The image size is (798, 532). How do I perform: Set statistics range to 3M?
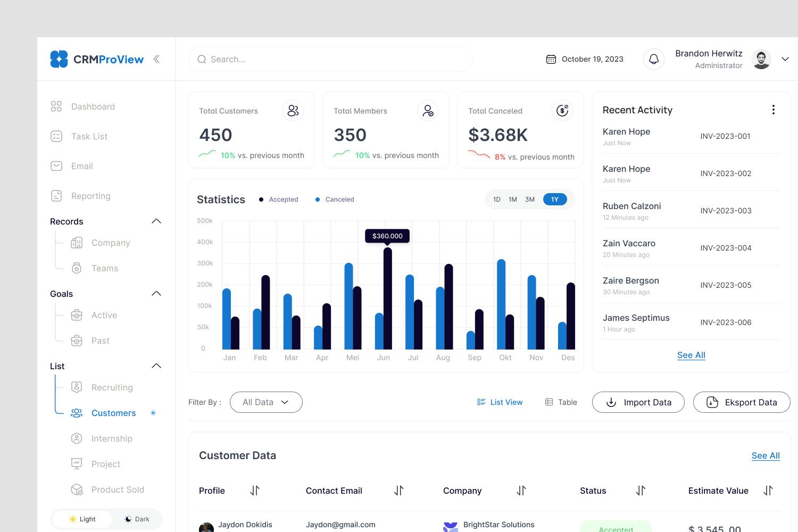530,199
